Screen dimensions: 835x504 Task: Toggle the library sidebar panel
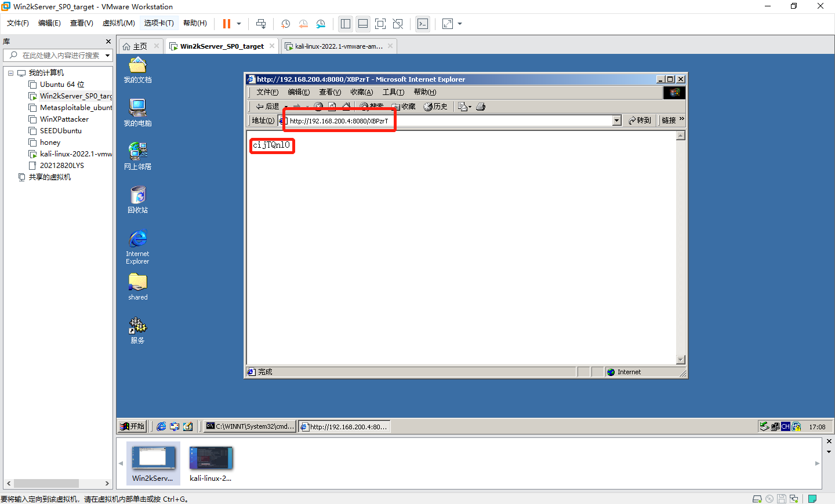(x=346, y=24)
